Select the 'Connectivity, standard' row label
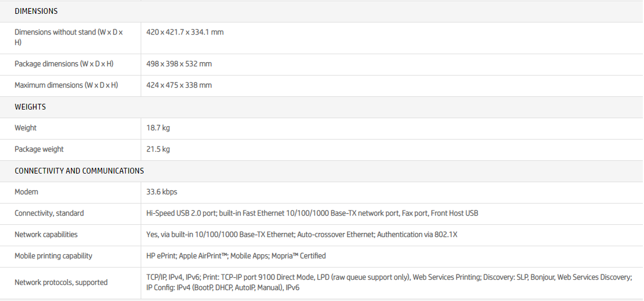The width and height of the screenshot is (644, 301). pos(49,213)
